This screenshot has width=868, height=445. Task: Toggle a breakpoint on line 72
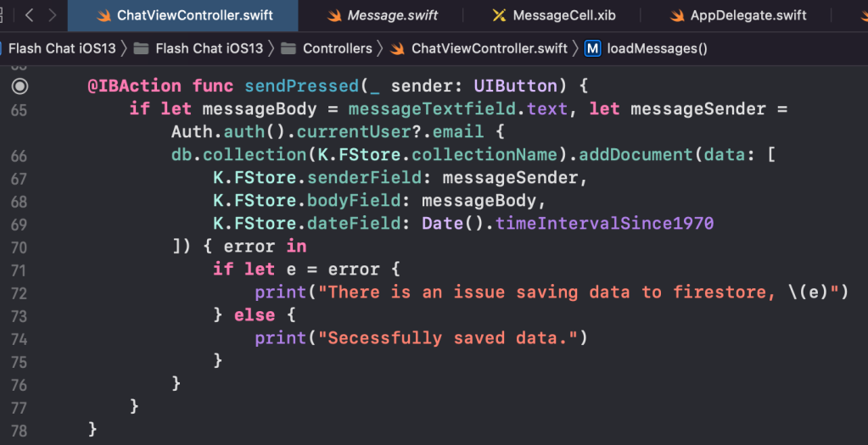[20, 292]
